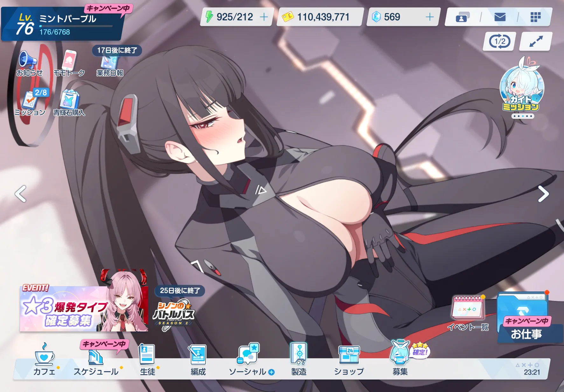Click the 23:21 clock in the bottom bar
Image resolution: width=564 pixels, height=392 pixels.
[x=532, y=372]
